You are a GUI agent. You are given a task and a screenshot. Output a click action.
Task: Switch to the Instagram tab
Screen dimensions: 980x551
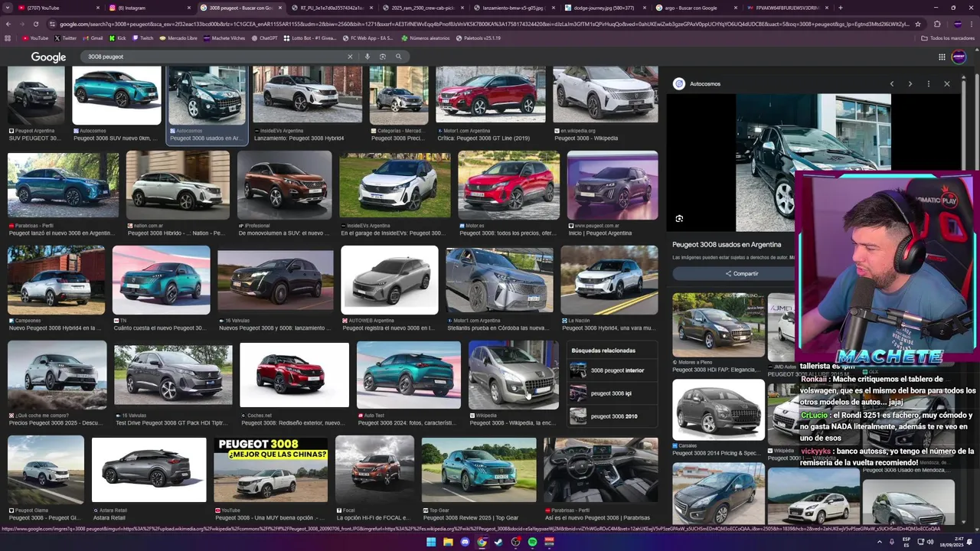pyautogui.click(x=148, y=8)
